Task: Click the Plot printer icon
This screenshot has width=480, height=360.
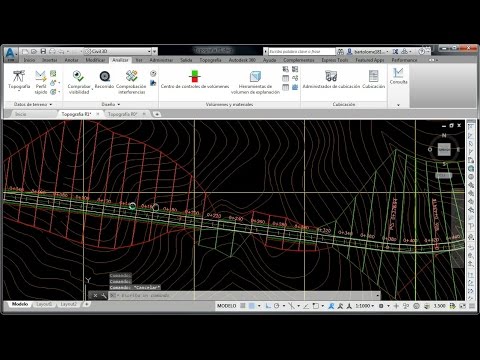Action: (x=52, y=51)
